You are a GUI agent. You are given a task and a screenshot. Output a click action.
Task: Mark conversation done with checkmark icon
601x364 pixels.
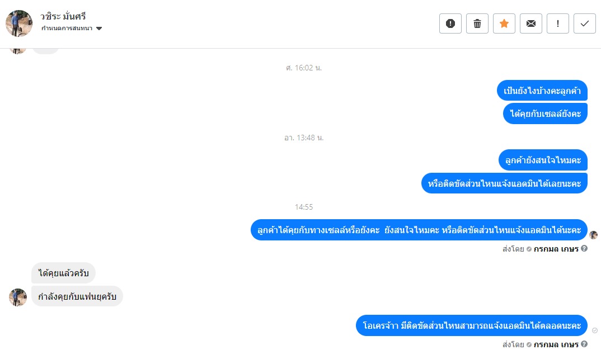(585, 23)
